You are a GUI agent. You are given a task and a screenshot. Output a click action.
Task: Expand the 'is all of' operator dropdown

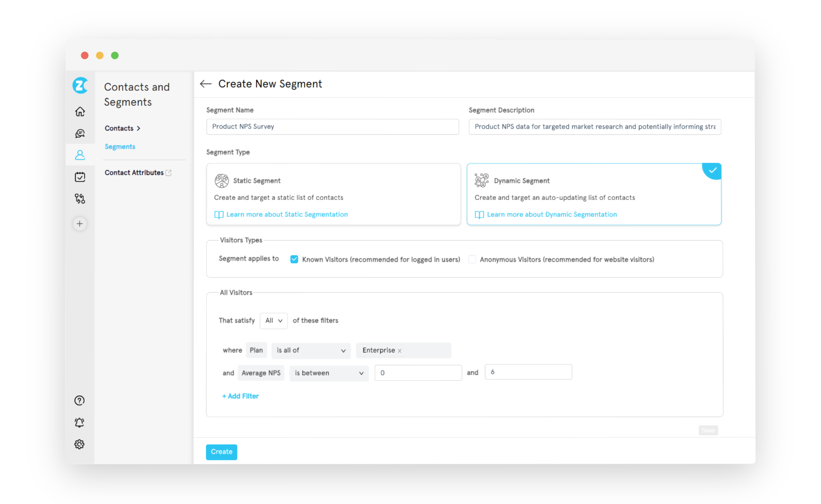(311, 351)
